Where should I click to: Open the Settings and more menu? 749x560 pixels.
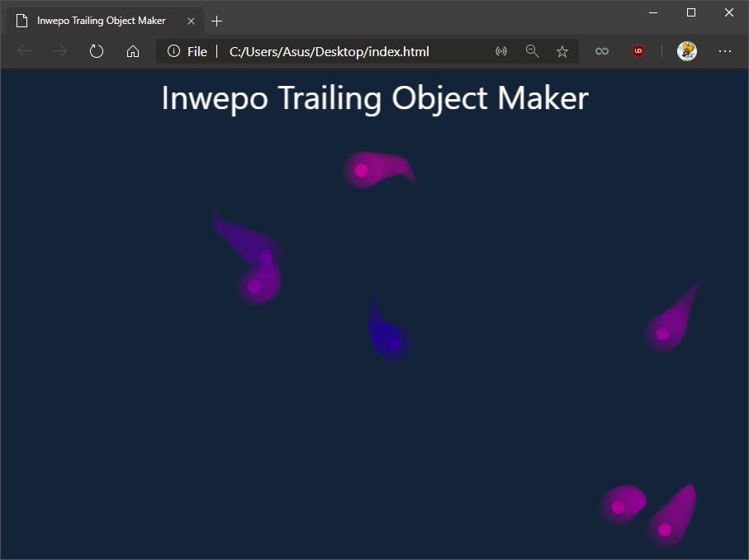pyautogui.click(x=724, y=51)
